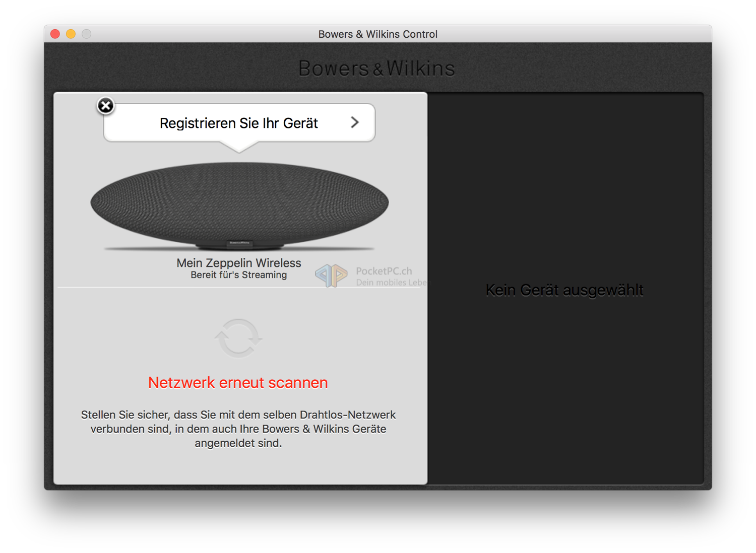Dismiss the registration bubble with the X icon
756x553 pixels.
[x=105, y=106]
